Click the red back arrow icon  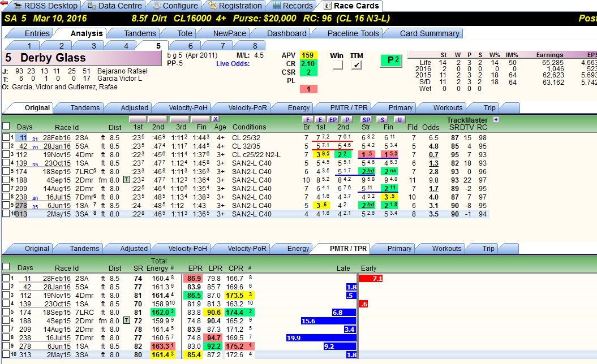[x=4, y=3]
